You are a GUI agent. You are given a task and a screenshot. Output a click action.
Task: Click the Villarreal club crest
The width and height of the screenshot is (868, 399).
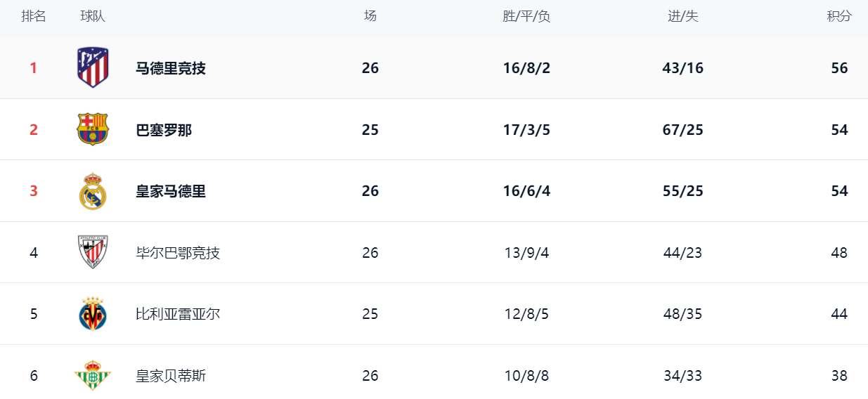93,314
